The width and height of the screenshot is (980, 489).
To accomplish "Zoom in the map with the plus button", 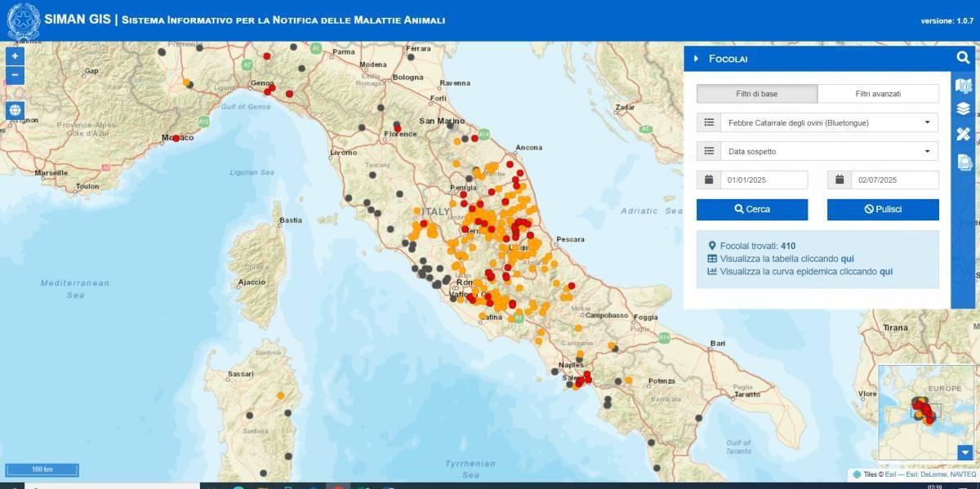I will (15, 56).
